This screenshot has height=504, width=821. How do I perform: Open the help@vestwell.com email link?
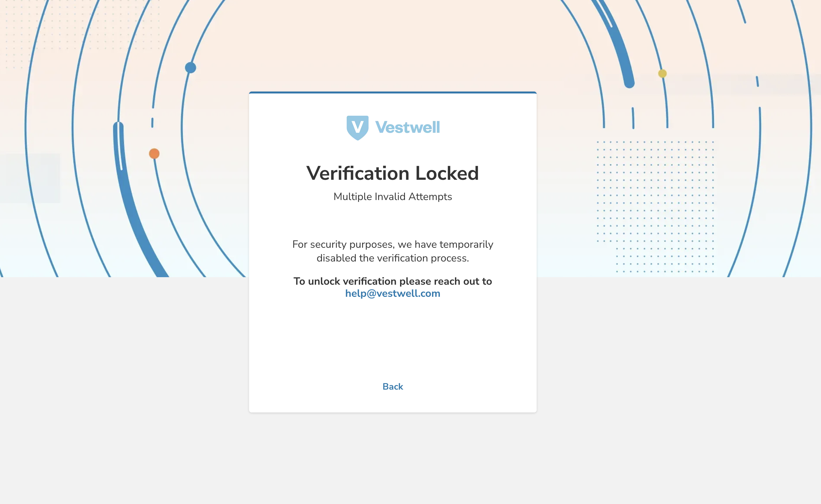(x=393, y=293)
